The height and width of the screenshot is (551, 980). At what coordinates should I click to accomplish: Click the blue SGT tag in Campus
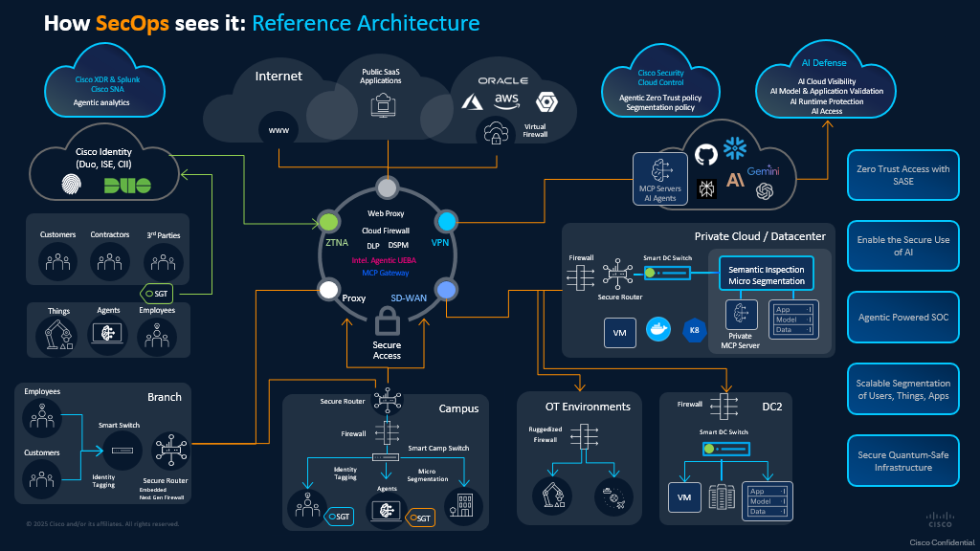[x=340, y=517]
